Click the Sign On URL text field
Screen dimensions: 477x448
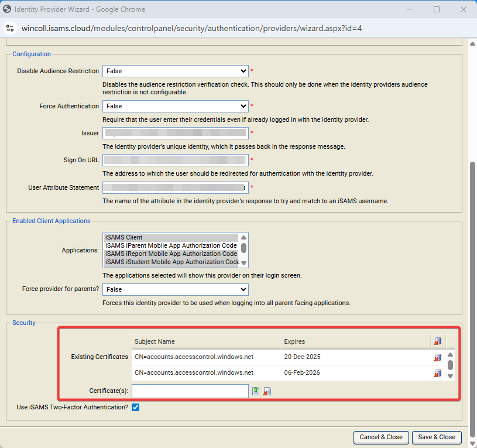176,160
